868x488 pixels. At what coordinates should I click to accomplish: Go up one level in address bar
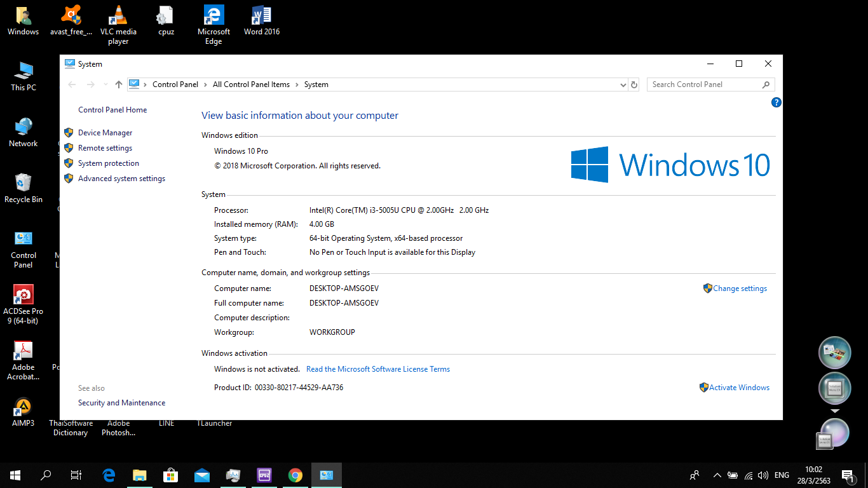119,85
